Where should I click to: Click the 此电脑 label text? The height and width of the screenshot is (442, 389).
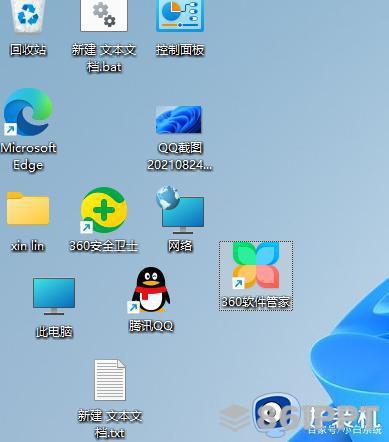(54, 332)
